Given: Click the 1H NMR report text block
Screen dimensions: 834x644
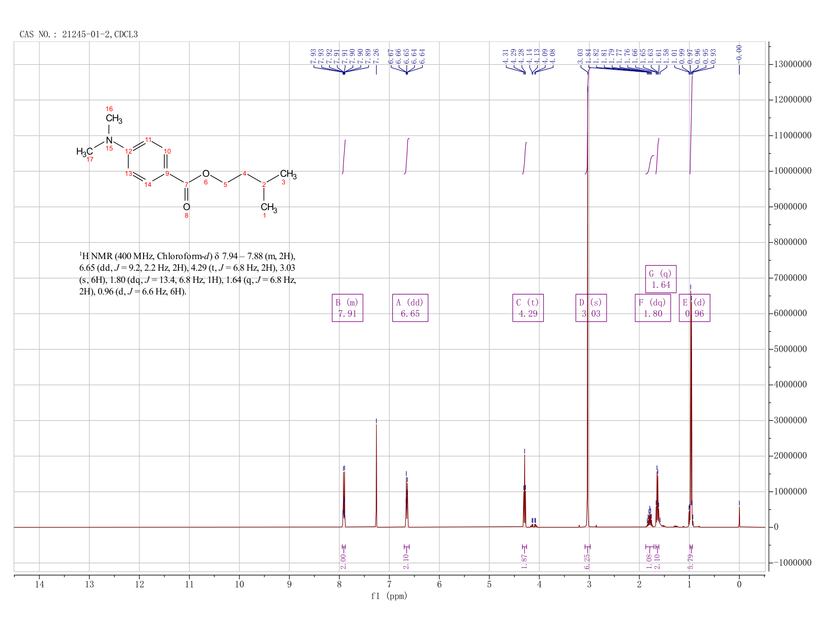Looking at the screenshot, I should [x=188, y=274].
